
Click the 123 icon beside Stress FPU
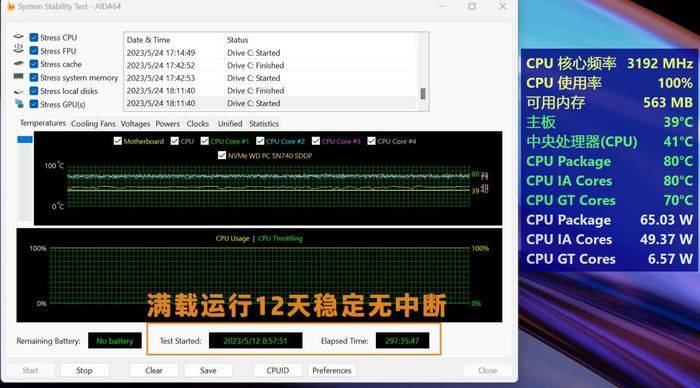pos(18,49)
